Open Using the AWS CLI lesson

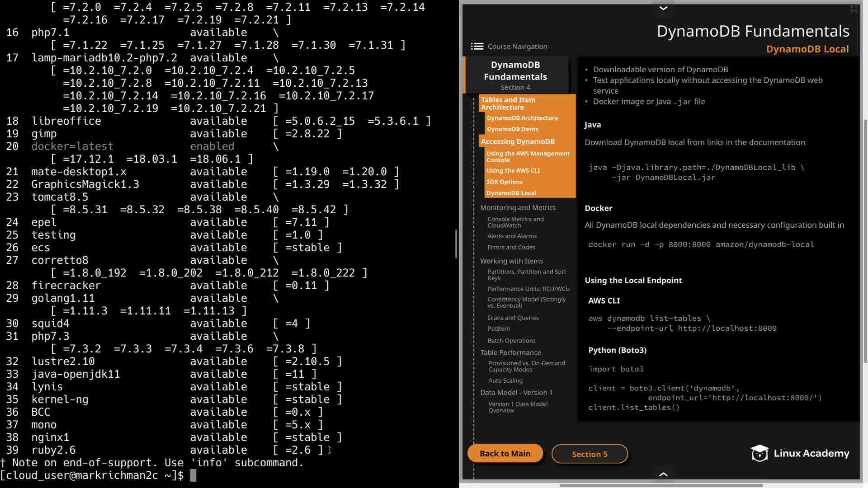[513, 170]
